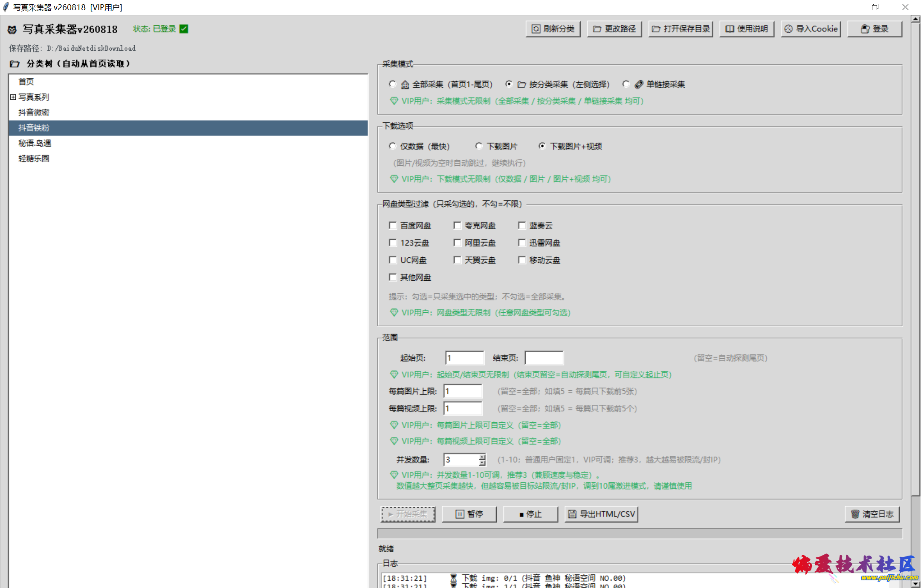Tick the 百度网盘 checkbox
Viewport: 921px width, 588px height.
(x=393, y=225)
